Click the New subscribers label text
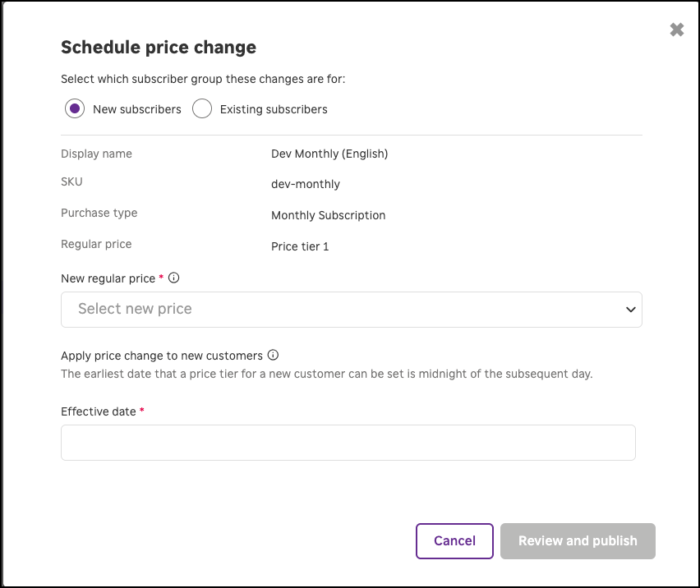This screenshot has width=700, height=588. (x=137, y=109)
